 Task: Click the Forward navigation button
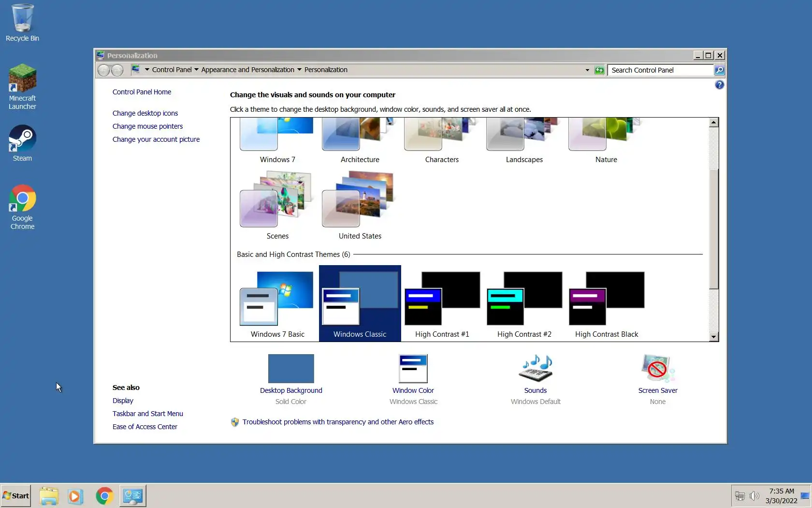[x=117, y=70]
